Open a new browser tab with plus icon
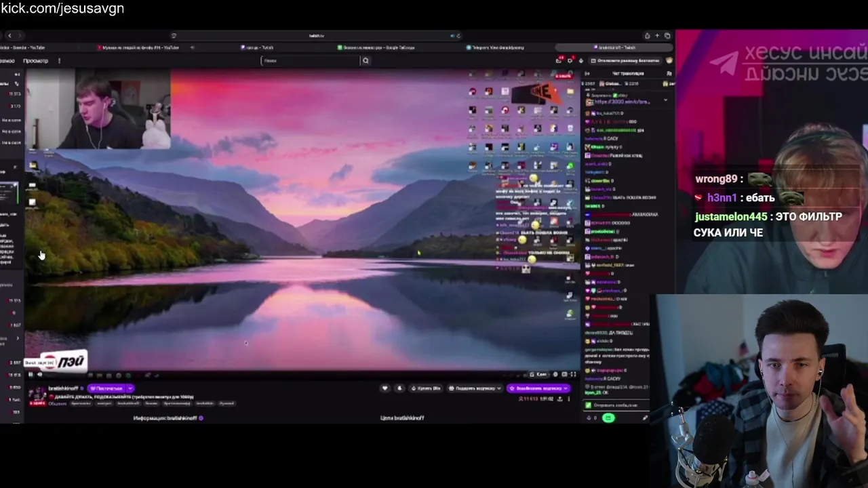868x488 pixels. [657, 35]
